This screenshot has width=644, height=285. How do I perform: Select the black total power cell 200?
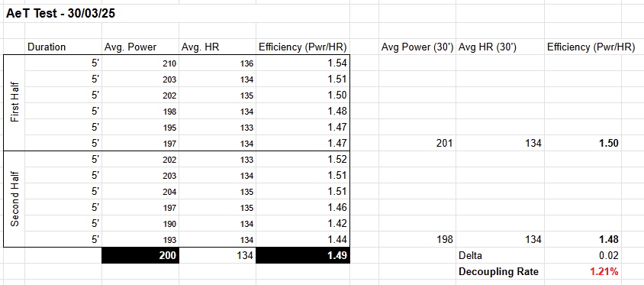point(140,255)
